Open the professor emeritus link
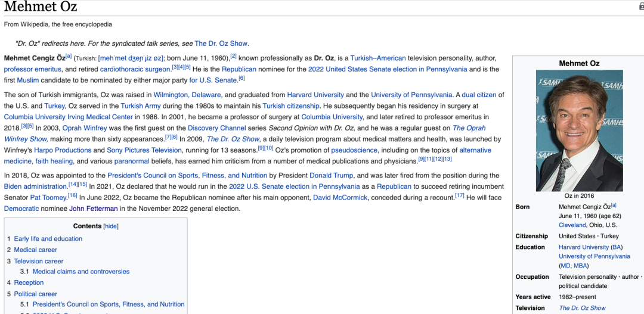The image size is (644, 314). 33,69
